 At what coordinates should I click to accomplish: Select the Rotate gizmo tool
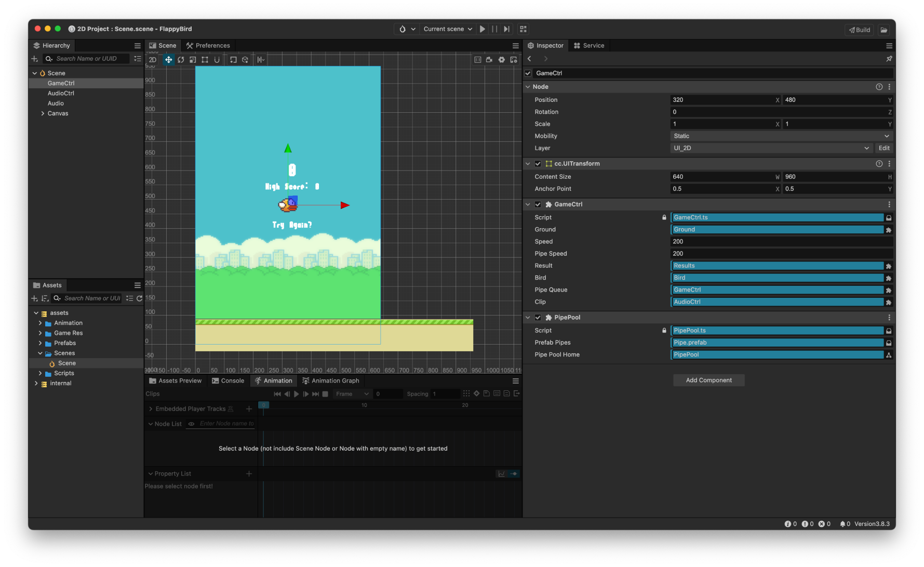pyautogui.click(x=181, y=60)
